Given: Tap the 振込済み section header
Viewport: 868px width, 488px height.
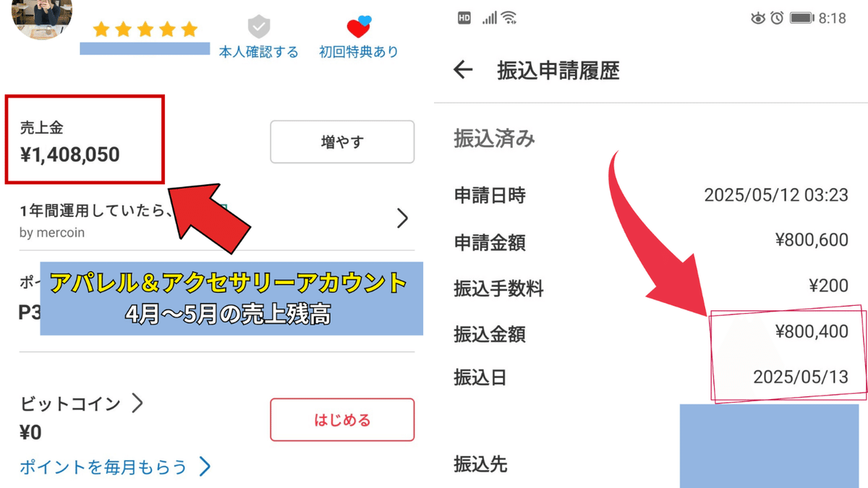Looking at the screenshot, I should (x=495, y=138).
